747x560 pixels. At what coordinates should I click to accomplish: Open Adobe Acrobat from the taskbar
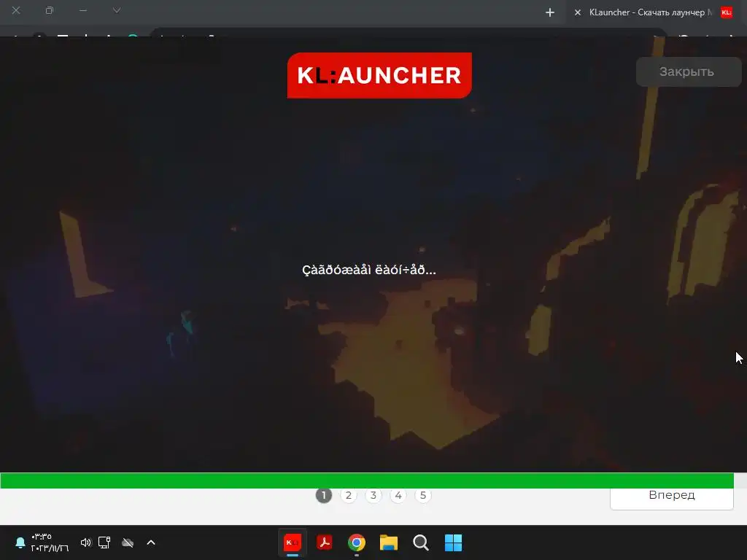(x=325, y=542)
